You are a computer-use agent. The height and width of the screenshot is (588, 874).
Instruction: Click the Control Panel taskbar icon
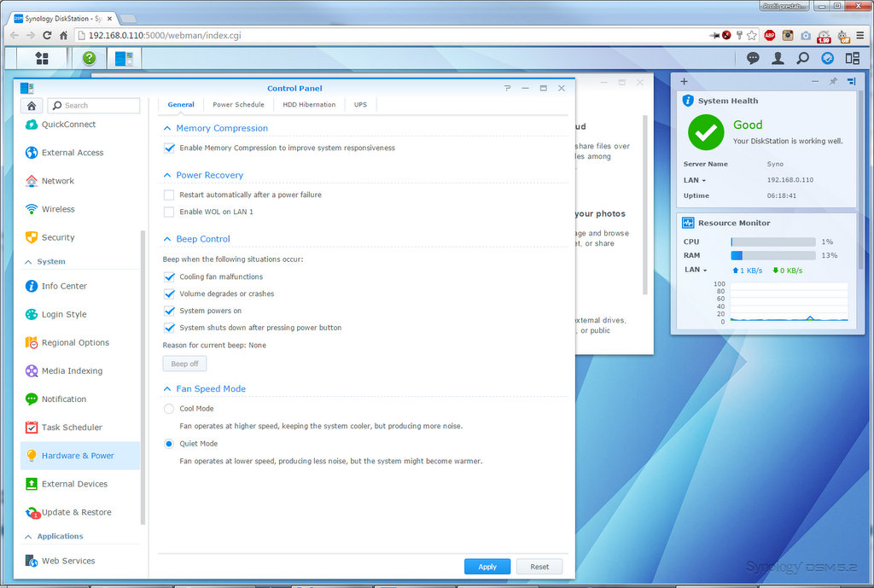point(124,58)
